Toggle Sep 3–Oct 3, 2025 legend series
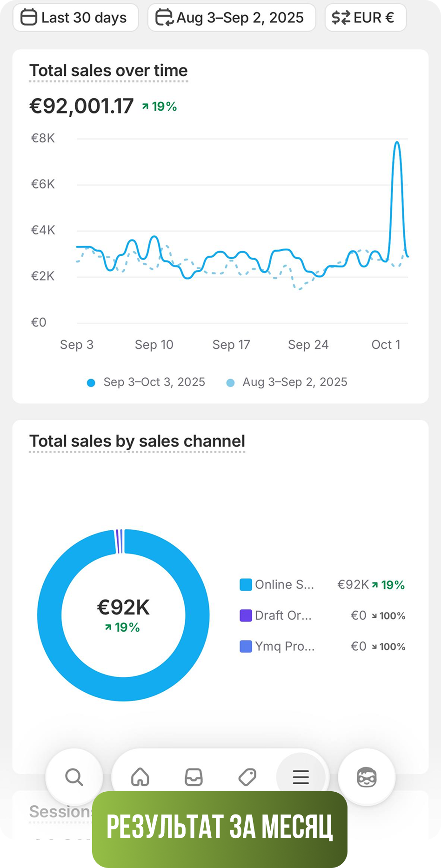 coord(147,382)
